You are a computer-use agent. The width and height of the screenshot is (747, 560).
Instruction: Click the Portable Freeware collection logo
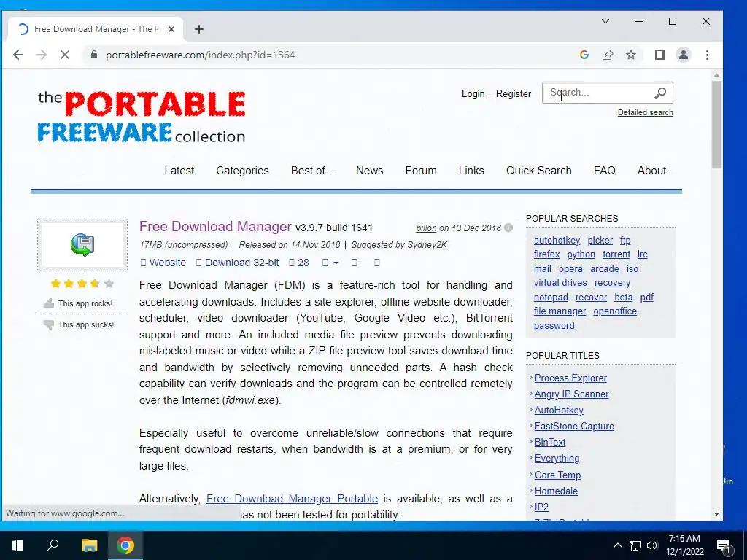[x=142, y=117]
